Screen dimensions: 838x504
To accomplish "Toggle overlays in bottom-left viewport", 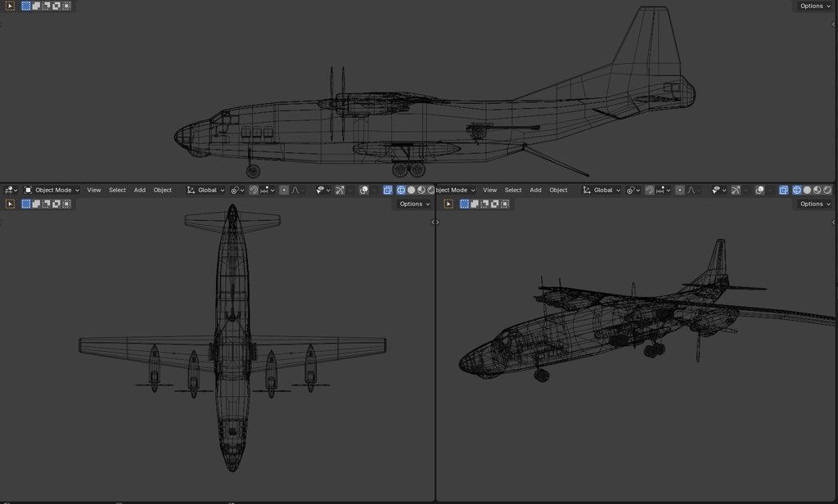I will pos(364,190).
